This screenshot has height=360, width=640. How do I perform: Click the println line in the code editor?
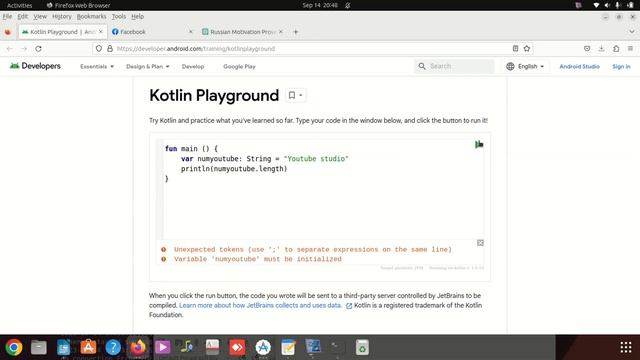click(x=234, y=169)
